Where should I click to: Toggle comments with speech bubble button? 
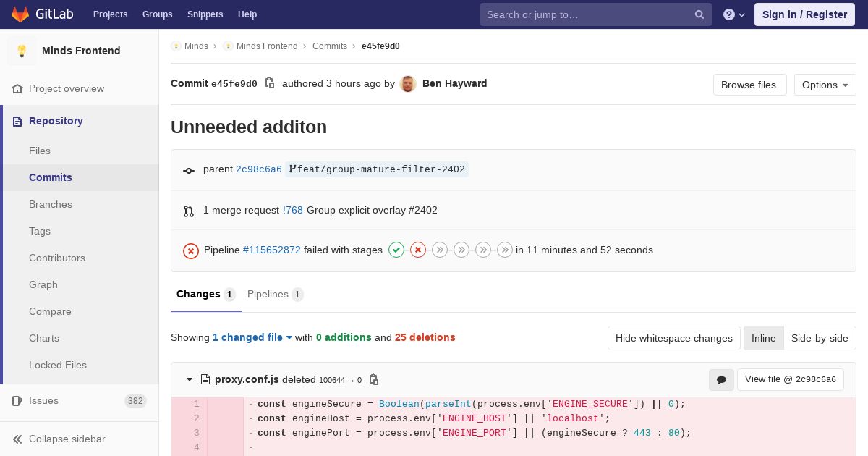click(x=721, y=379)
